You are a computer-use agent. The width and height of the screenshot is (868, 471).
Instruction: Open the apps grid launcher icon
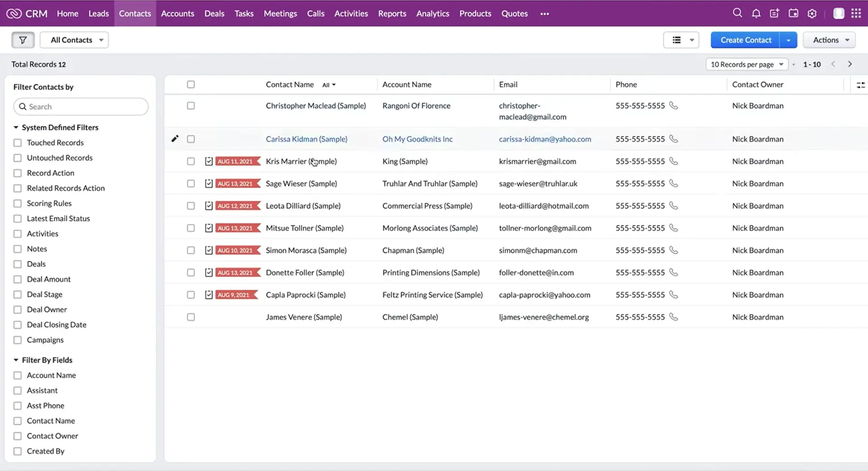click(x=856, y=14)
